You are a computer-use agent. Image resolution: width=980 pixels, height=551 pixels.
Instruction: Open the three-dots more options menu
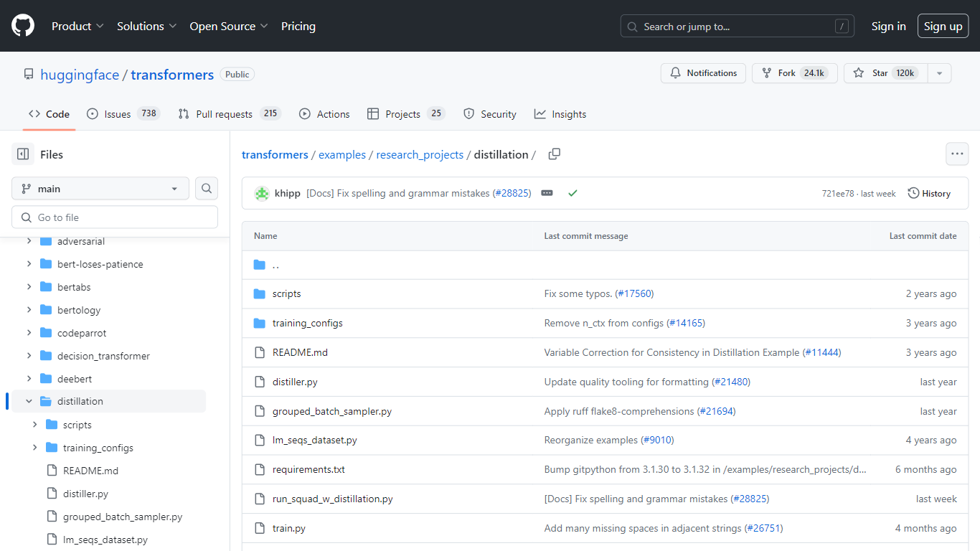[957, 154]
